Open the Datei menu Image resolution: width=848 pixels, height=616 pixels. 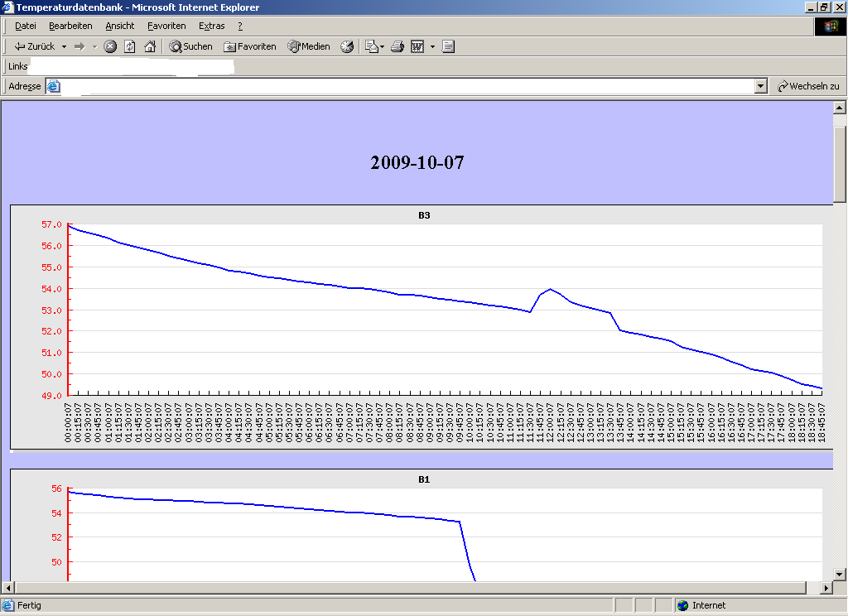pyautogui.click(x=26, y=26)
